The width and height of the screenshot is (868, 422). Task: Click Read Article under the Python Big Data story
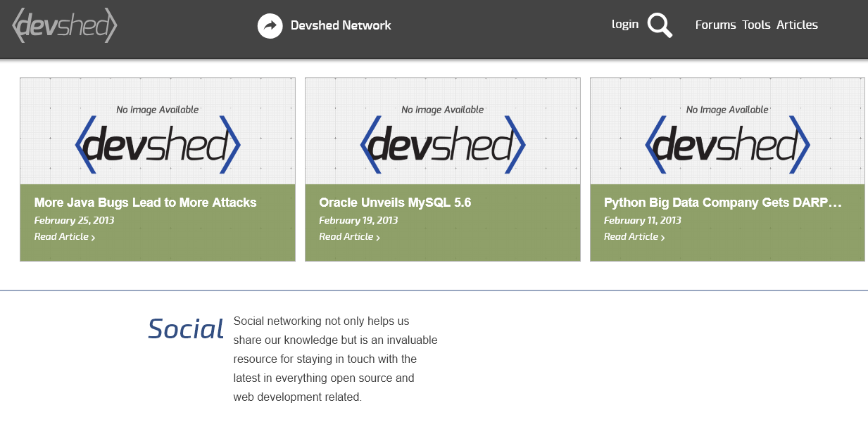point(631,237)
